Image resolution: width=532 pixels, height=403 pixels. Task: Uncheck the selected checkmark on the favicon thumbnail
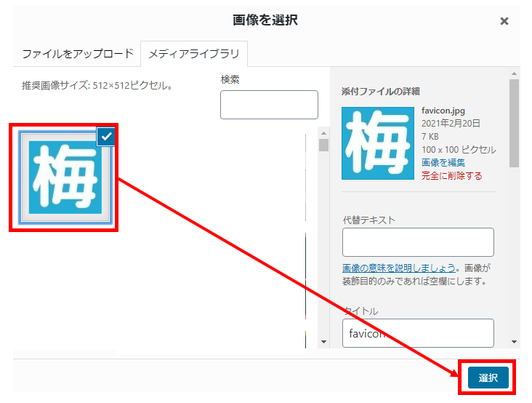pyautogui.click(x=106, y=137)
